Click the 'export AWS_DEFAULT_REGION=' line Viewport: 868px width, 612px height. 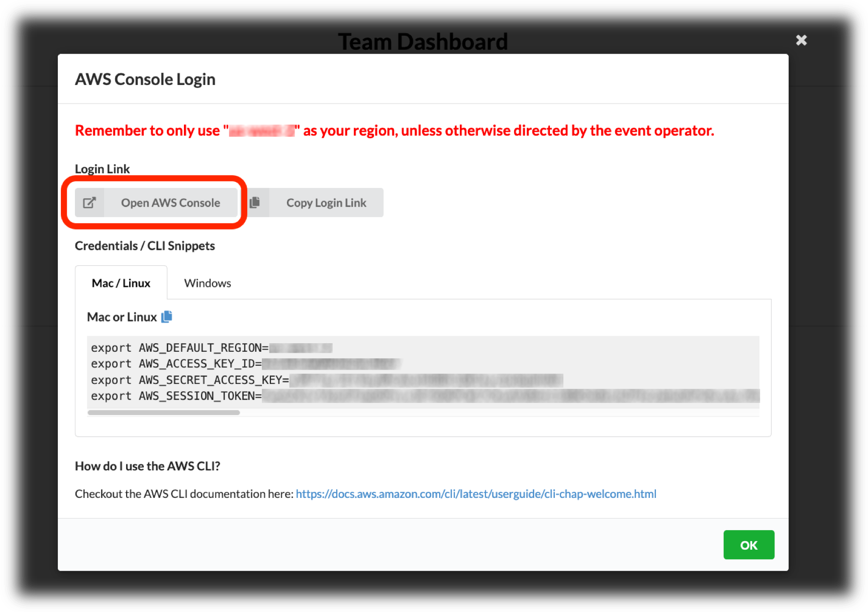point(212,348)
